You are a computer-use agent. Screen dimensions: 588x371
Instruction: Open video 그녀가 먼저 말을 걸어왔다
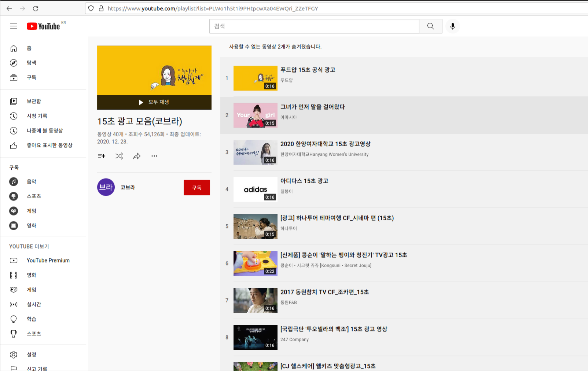coord(313,107)
